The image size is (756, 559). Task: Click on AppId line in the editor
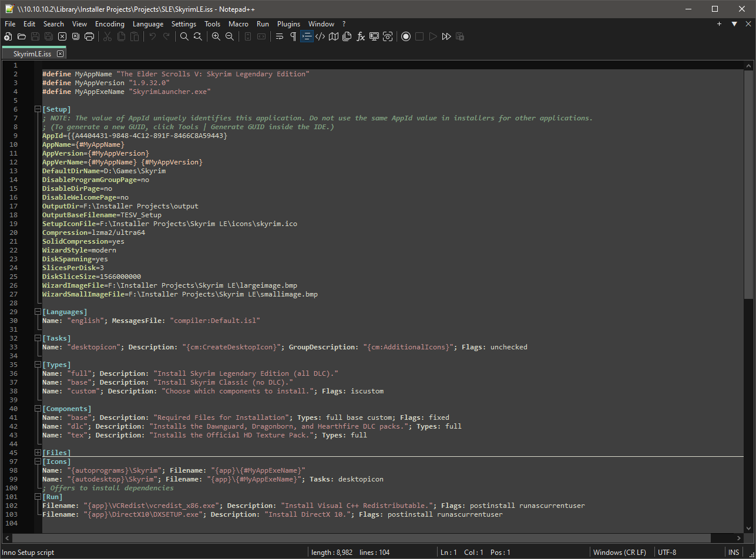coord(135,136)
